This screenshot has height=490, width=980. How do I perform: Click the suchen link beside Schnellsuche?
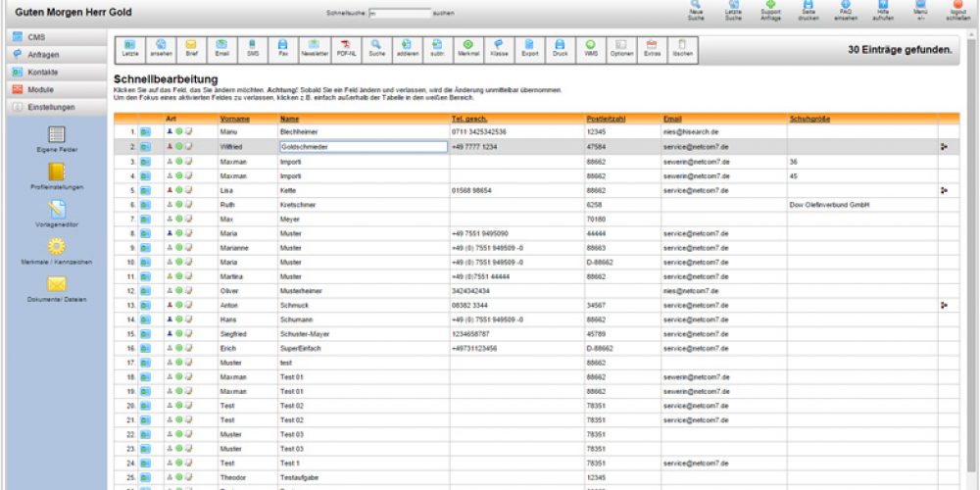(443, 14)
